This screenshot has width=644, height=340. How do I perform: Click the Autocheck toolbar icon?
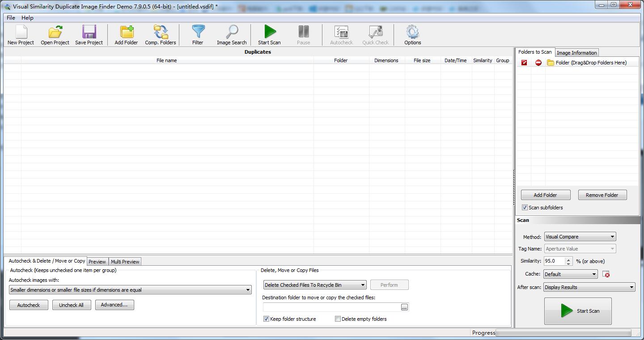(341, 35)
